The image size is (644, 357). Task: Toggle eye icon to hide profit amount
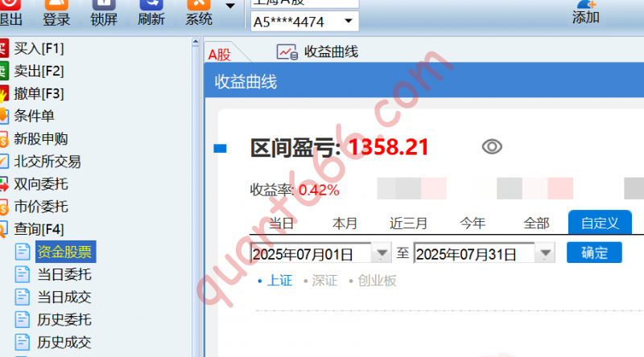pyautogui.click(x=492, y=146)
